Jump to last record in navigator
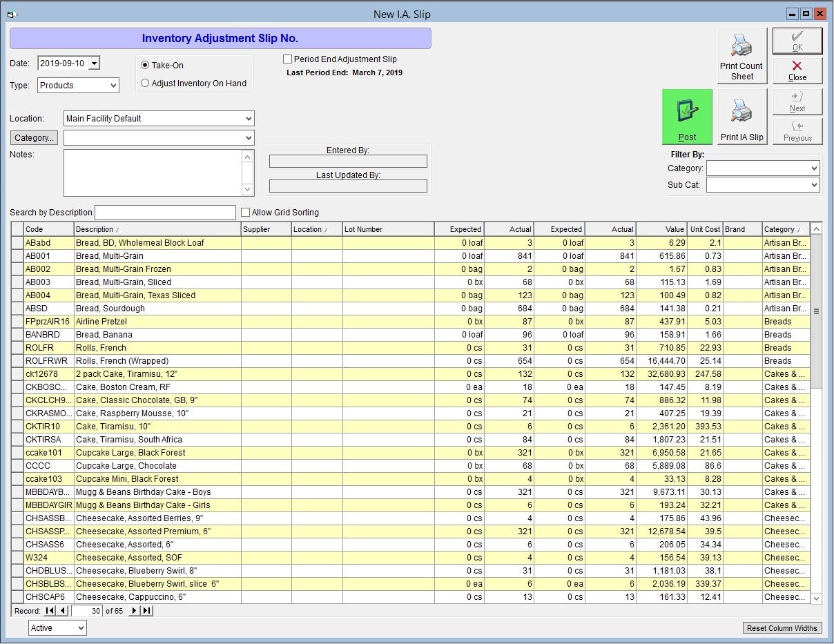 click(x=147, y=611)
